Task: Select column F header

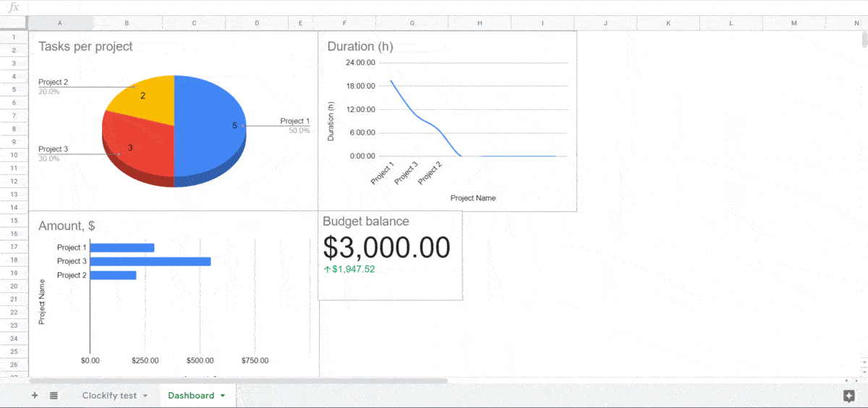Action: pyautogui.click(x=344, y=23)
